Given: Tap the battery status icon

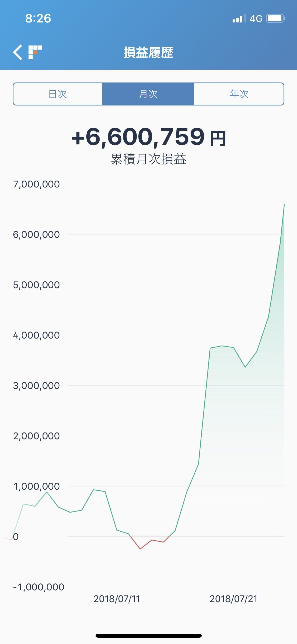Looking at the screenshot, I should click(276, 19).
